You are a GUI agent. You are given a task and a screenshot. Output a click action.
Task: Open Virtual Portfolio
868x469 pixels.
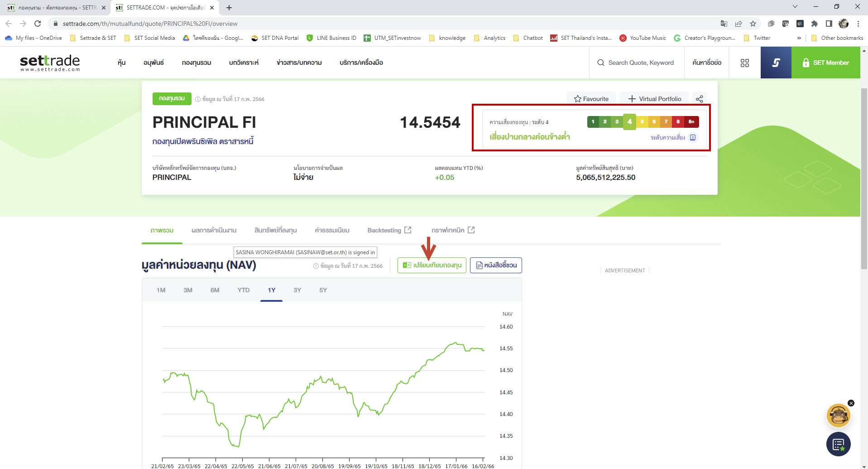(654, 98)
